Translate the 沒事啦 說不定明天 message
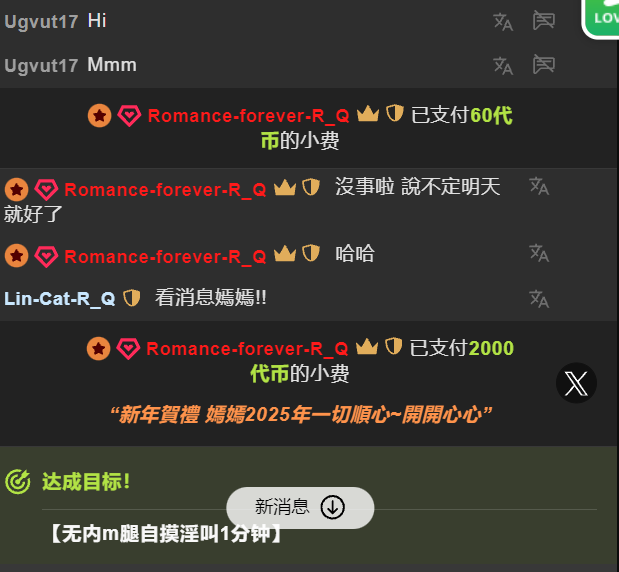The height and width of the screenshot is (572, 619). 539,186
